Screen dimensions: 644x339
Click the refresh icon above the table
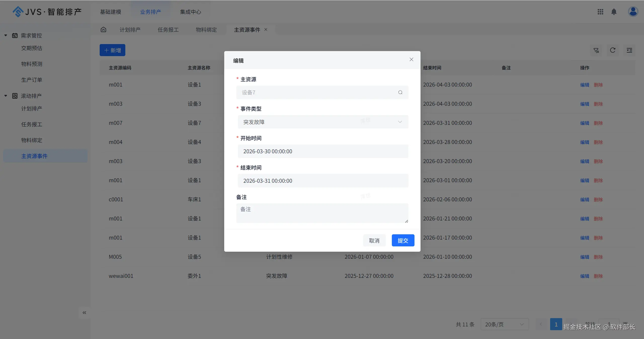(613, 50)
